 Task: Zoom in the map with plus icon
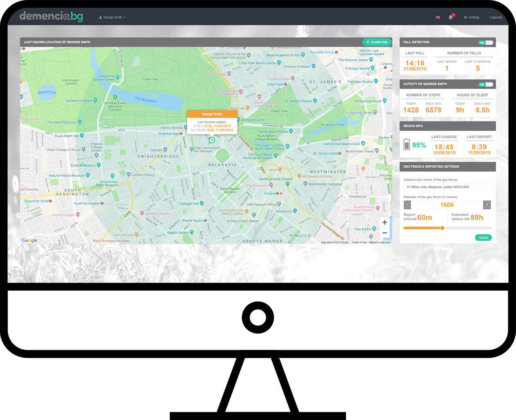pyautogui.click(x=384, y=222)
